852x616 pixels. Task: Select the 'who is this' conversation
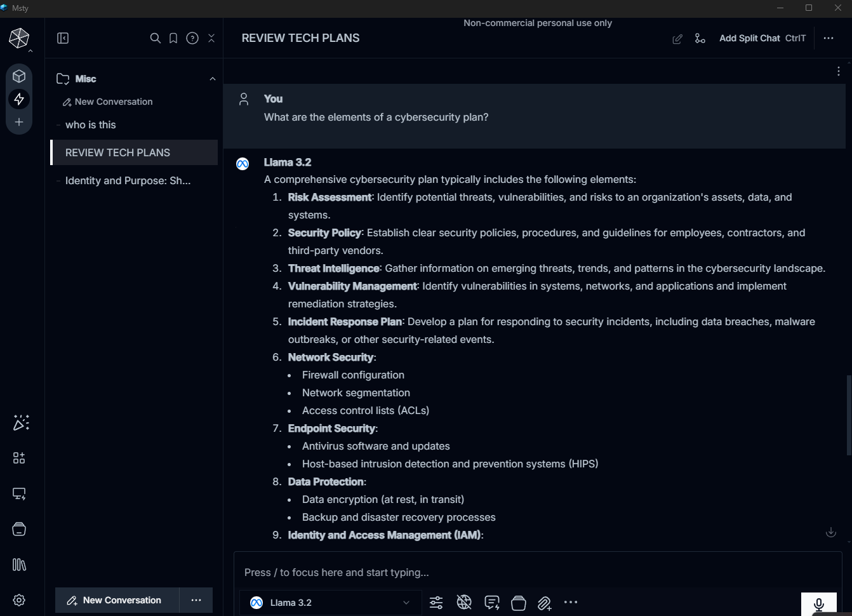coord(91,124)
